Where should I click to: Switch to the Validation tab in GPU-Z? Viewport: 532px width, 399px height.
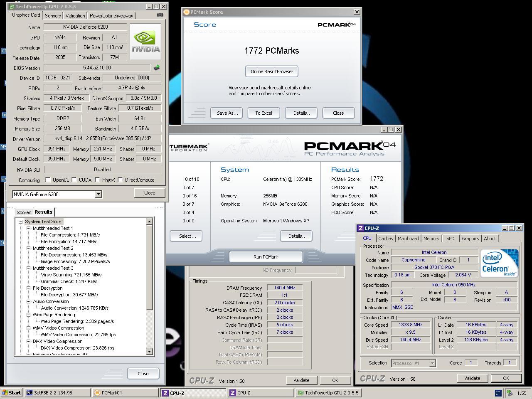(75, 16)
